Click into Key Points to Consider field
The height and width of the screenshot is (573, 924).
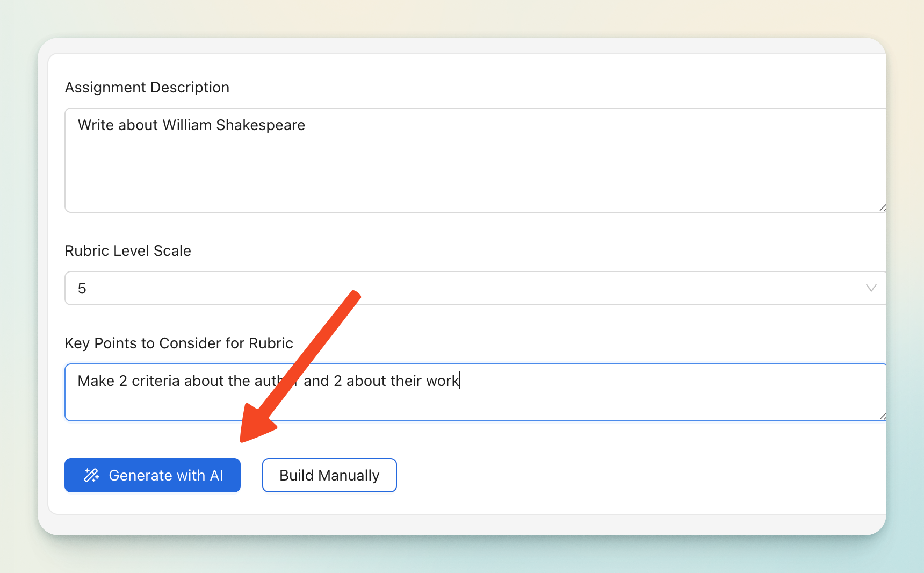pos(475,392)
